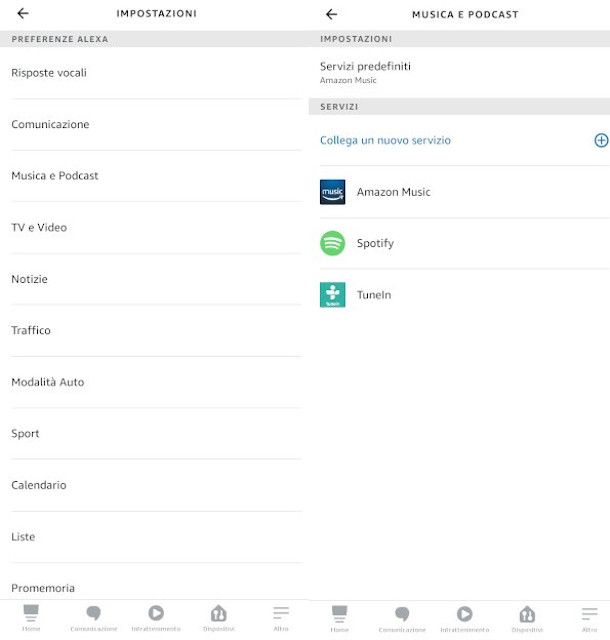Tap the plus icon to add a service

(x=601, y=140)
